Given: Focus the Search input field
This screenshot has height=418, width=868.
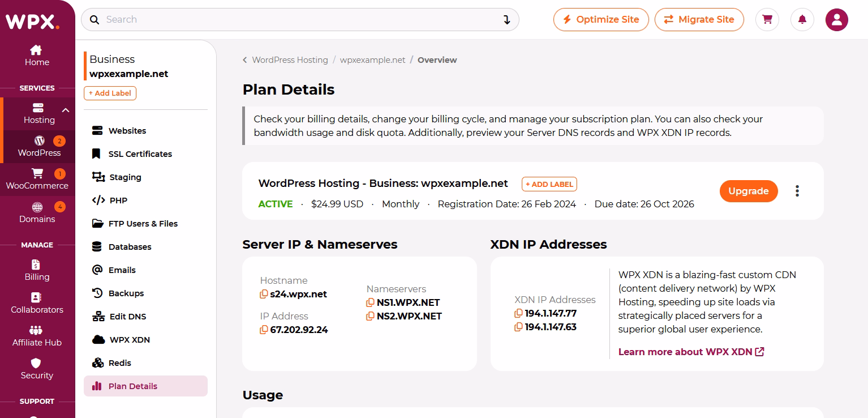Looking at the screenshot, I should point(300,20).
